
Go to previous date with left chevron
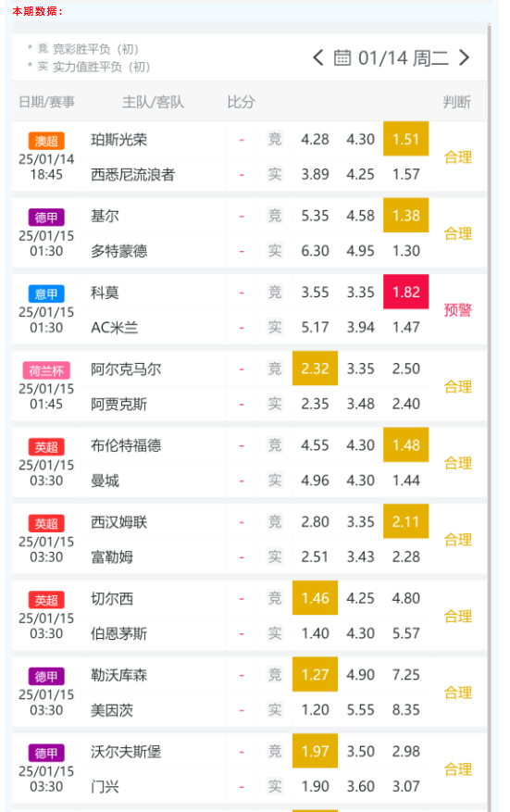click(317, 57)
